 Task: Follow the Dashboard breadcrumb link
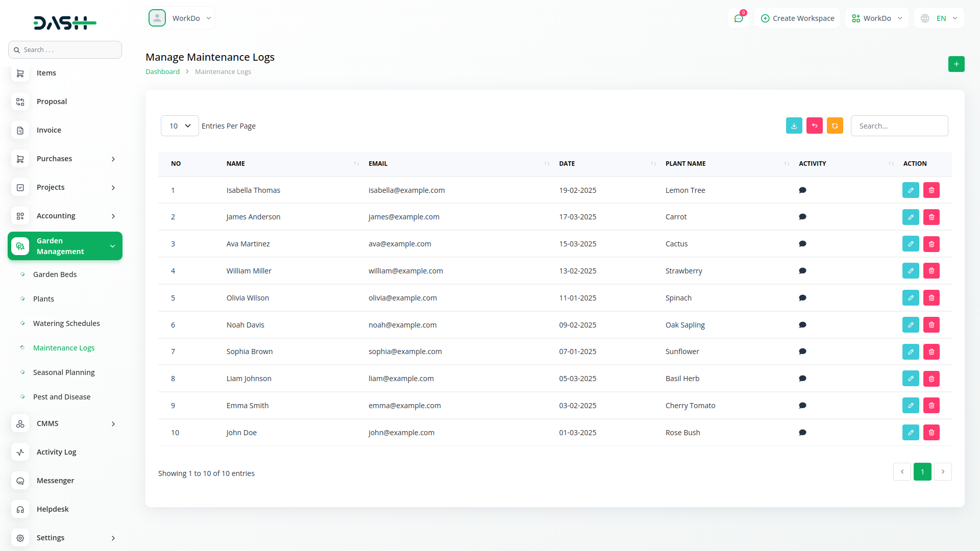tap(162, 72)
